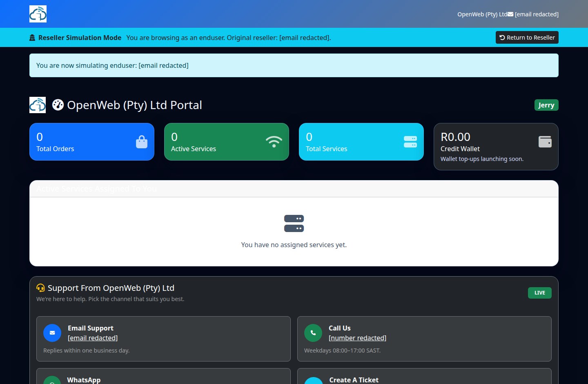Click the blue Email Support envelope icon
The image size is (588, 384).
coord(52,333)
